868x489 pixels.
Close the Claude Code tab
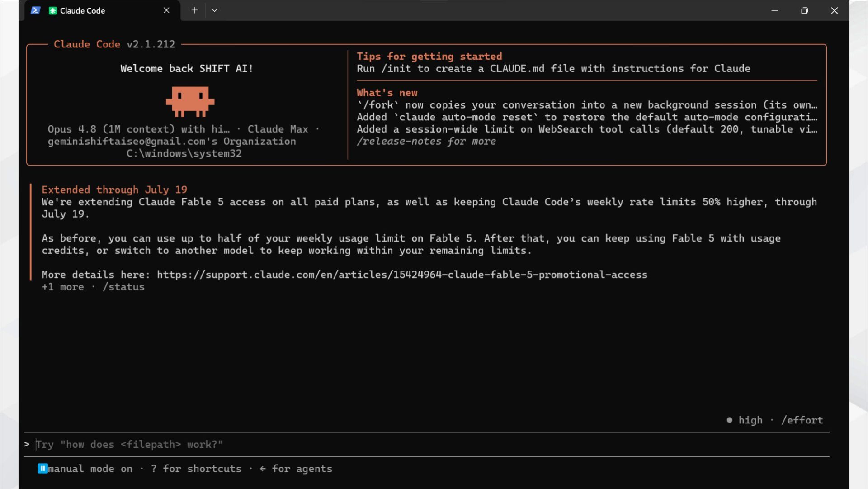[x=166, y=10]
